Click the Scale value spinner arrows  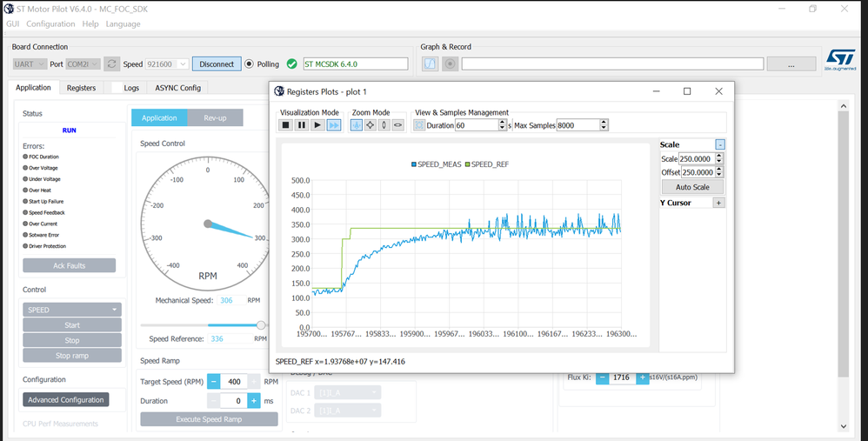click(719, 159)
